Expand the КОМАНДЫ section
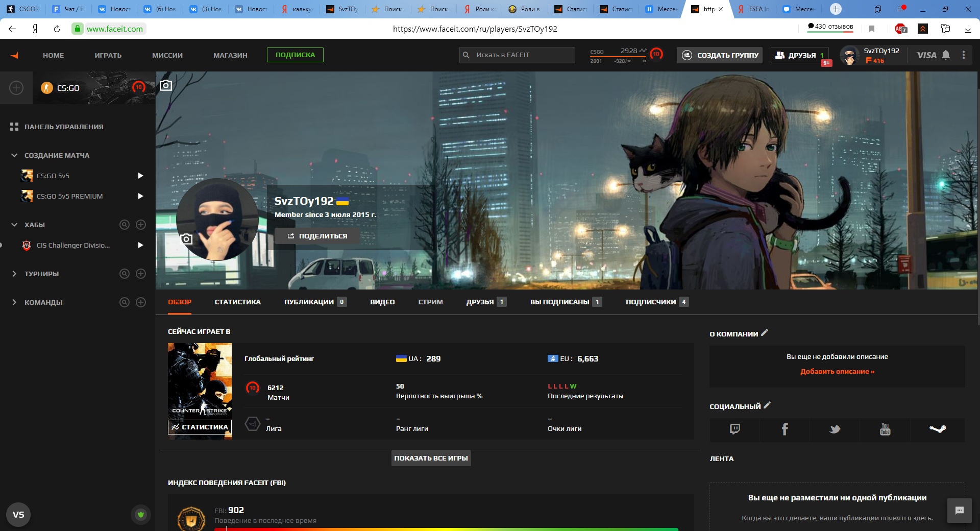This screenshot has width=980, height=531. click(14, 302)
